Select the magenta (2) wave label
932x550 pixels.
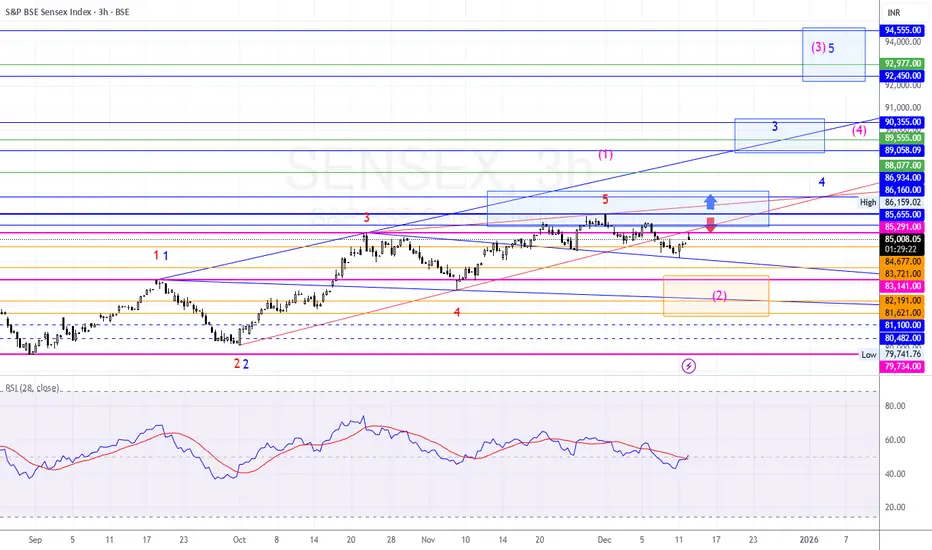coord(719,296)
